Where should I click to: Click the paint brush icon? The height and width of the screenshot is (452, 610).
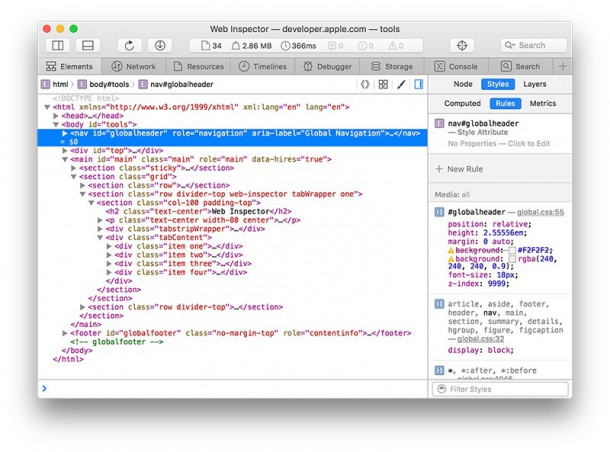point(401,85)
